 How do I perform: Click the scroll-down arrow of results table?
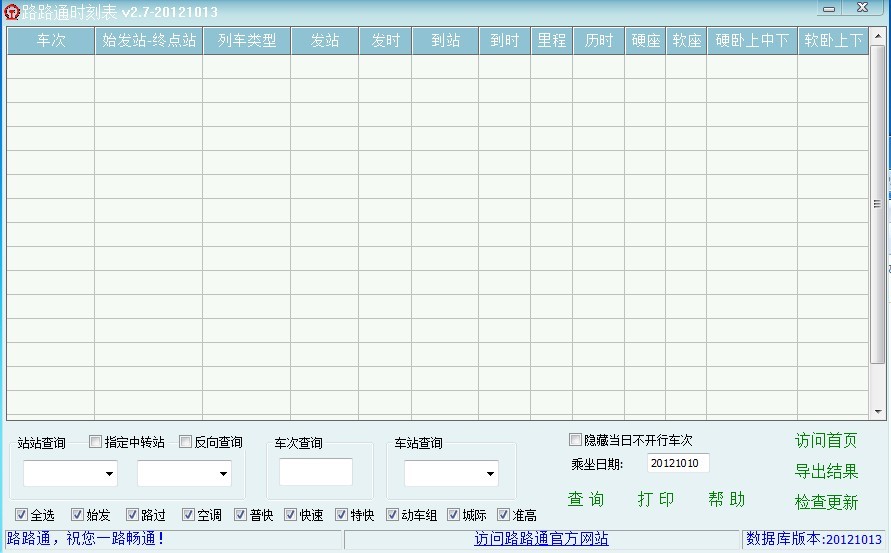[878, 412]
